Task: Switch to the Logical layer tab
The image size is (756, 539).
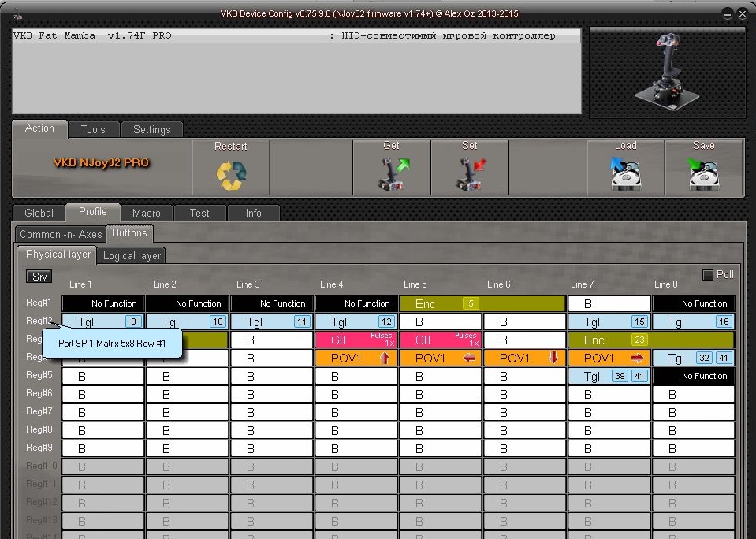Action: coord(132,255)
